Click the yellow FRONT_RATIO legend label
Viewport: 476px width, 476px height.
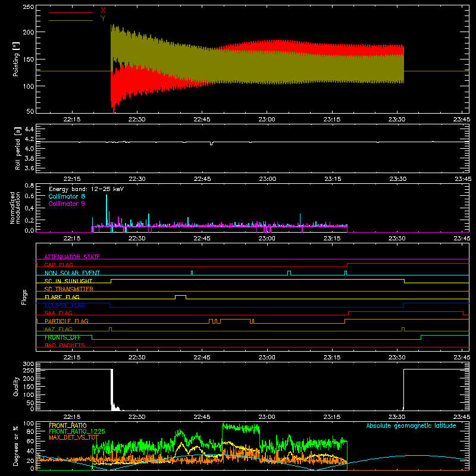(68, 425)
